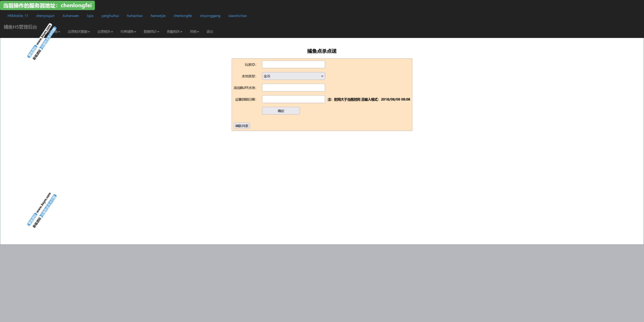Image resolution: width=644 pixels, height=322 pixels.
Task: Open the 客服相关 menu
Action: pos(174,32)
